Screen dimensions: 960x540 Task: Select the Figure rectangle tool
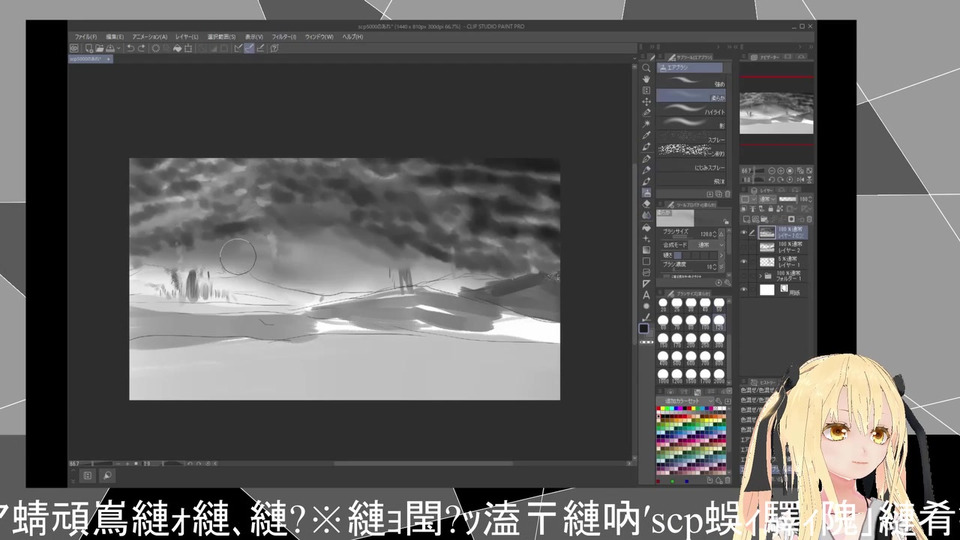pos(647,261)
